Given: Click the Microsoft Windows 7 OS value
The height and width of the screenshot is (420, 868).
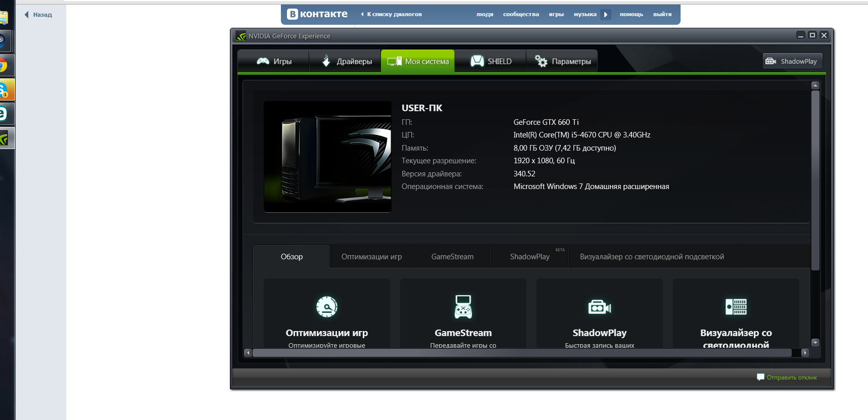Looking at the screenshot, I should (591, 186).
